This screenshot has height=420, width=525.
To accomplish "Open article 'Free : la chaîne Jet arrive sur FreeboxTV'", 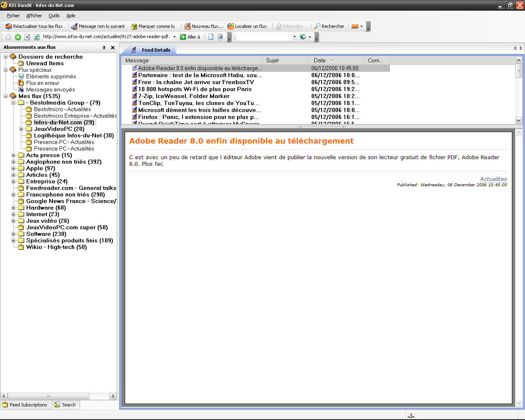I will 196,82.
